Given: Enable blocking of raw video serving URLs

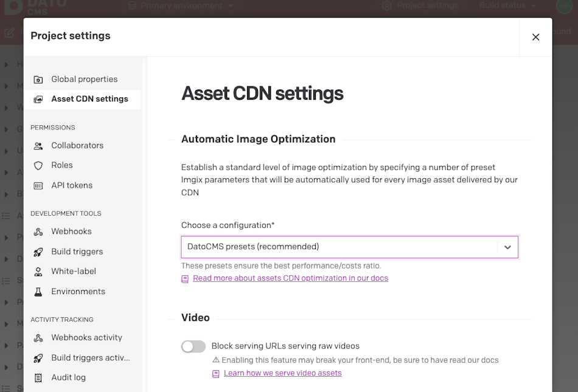Looking at the screenshot, I should tap(193, 346).
